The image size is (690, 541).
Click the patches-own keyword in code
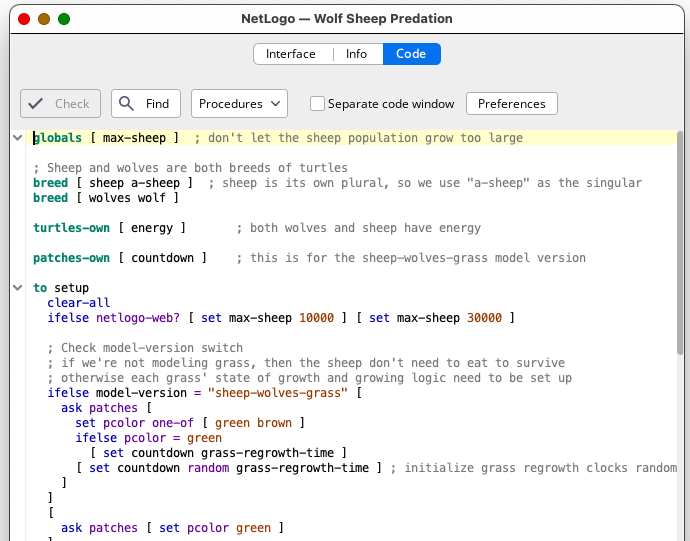coord(71,258)
